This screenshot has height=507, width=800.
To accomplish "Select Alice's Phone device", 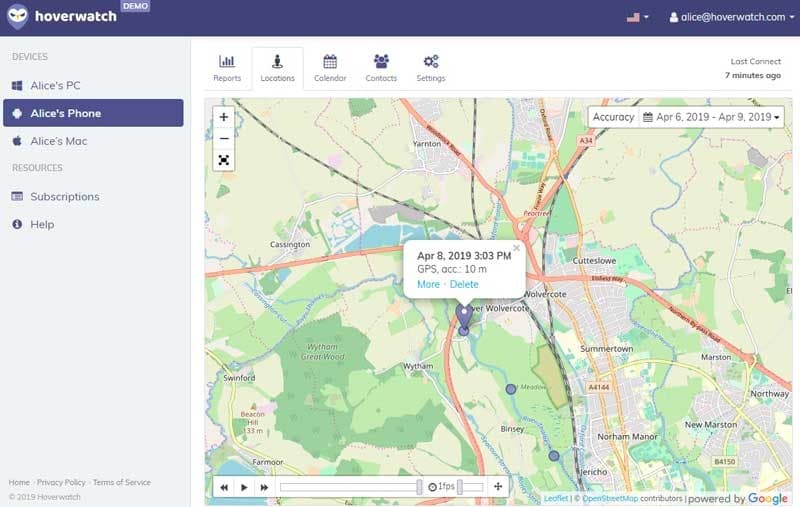I will pyautogui.click(x=93, y=113).
